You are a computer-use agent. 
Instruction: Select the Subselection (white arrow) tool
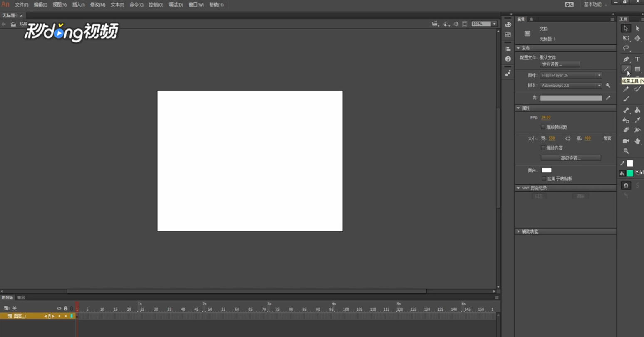637,28
